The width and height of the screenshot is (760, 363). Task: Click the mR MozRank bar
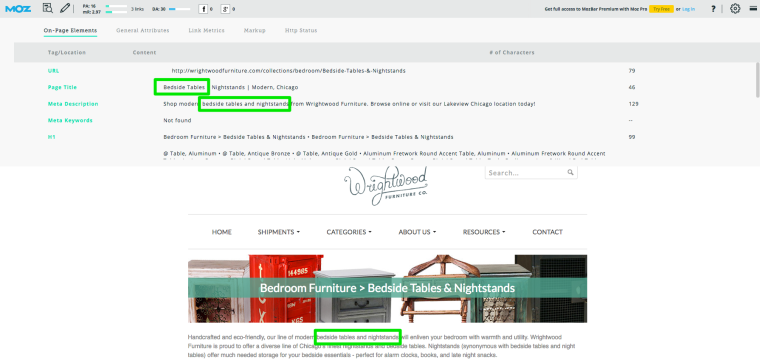pos(116,12)
